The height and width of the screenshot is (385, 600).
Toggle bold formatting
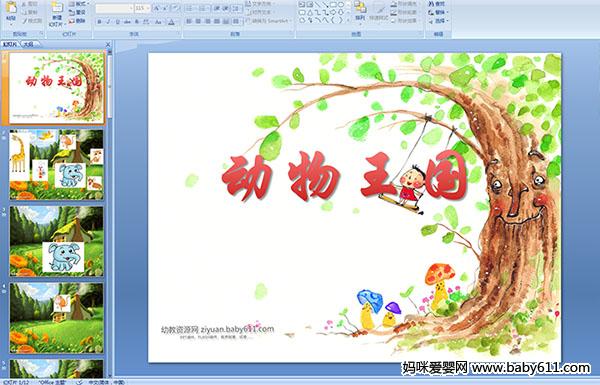(x=99, y=22)
